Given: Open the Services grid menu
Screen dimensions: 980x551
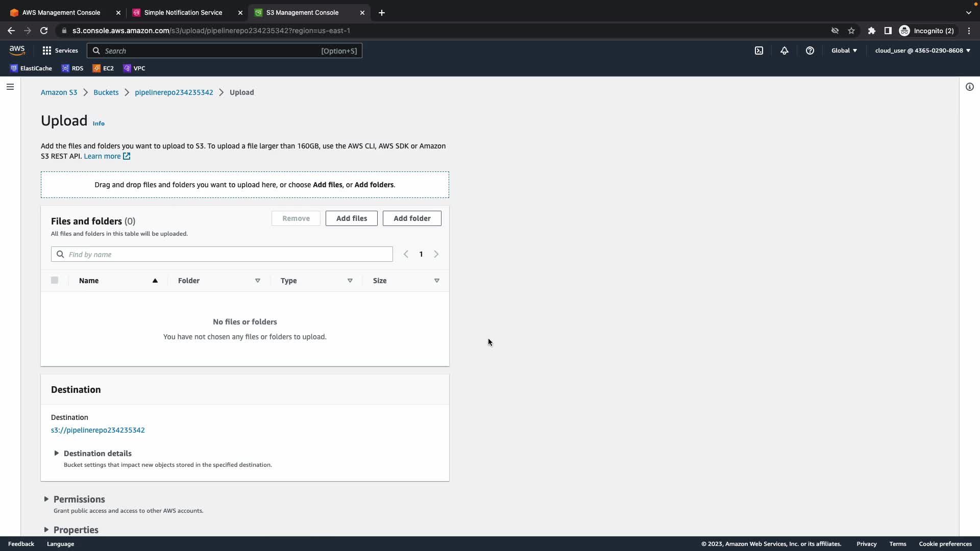Looking at the screenshot, I should click(60, 51).
